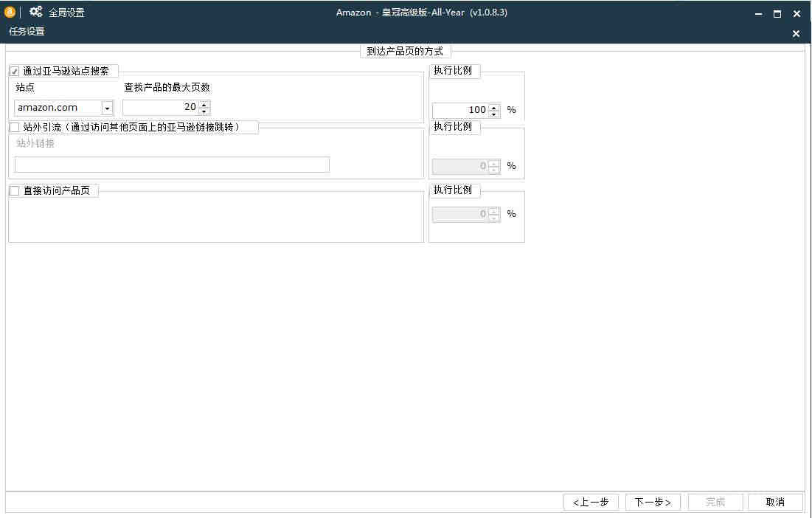This screenshot has width=812, height=518.
Task: Expand the 站点 amazon.com dropdown
Action: (107, 108)
